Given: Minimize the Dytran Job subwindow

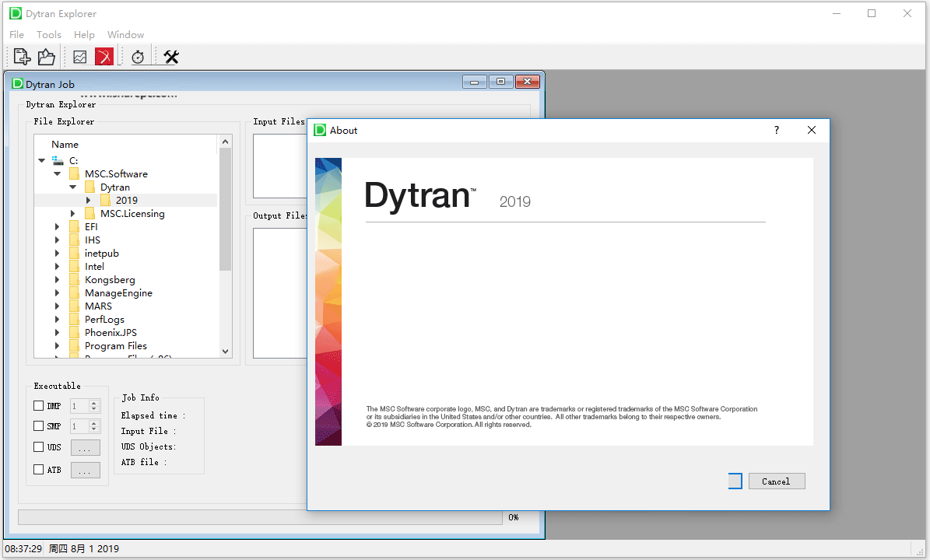Looking at the screenshot, I should tap(475, 82).
